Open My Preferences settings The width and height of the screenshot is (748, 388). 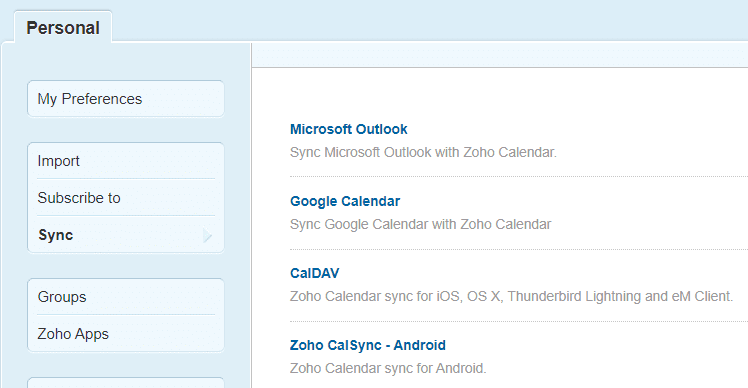pos(126,99)
